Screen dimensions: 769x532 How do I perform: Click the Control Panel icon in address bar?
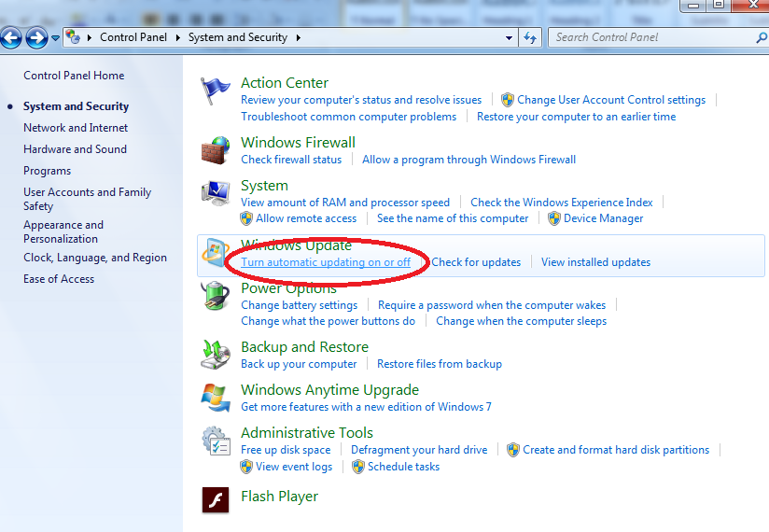[73, 36]
